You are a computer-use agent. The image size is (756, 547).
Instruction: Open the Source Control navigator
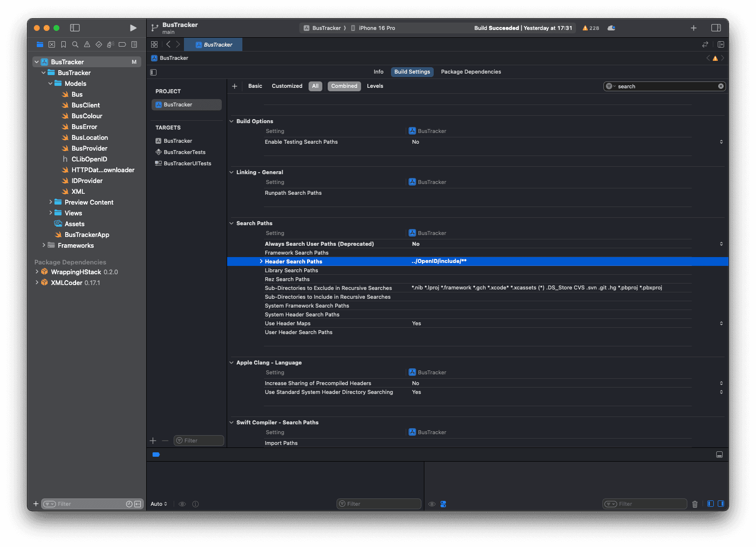52,44
